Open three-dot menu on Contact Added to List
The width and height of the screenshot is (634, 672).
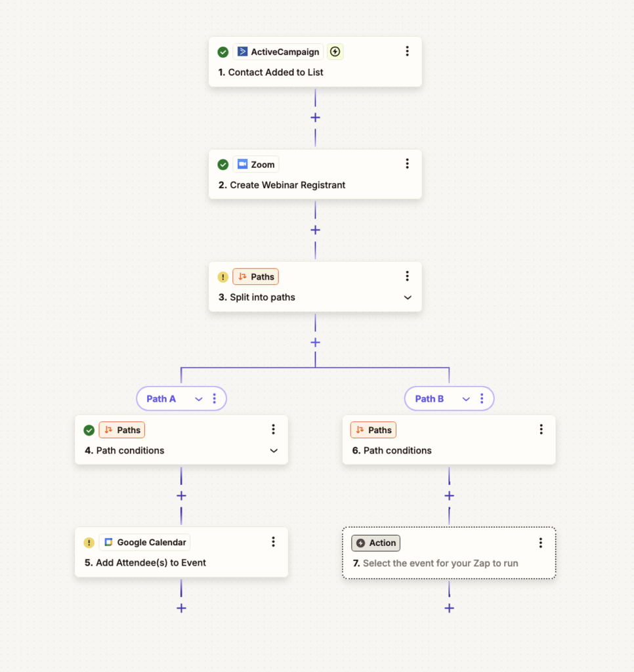tap(407, 51)
